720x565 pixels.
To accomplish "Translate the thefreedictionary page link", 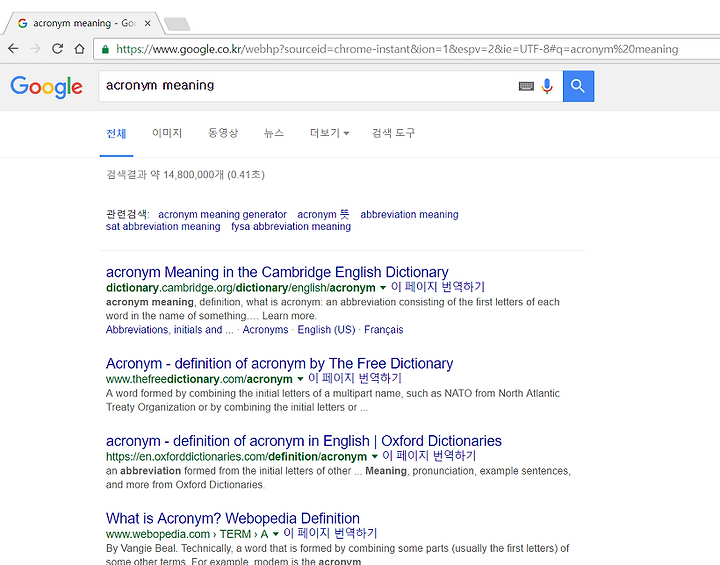I will [355, 379].
